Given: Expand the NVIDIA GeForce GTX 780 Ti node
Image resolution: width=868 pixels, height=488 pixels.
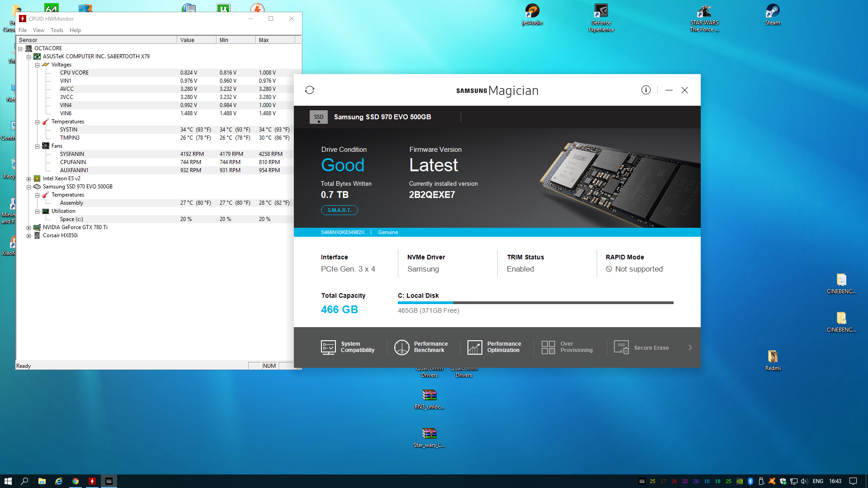Looking at the screenshot, I should 29,227.
